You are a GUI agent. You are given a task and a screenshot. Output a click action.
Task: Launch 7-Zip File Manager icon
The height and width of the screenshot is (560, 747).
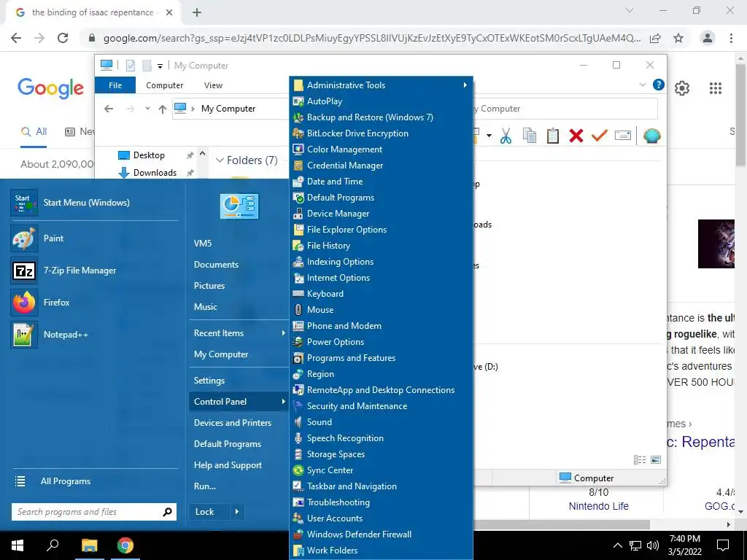pos(24,271)
